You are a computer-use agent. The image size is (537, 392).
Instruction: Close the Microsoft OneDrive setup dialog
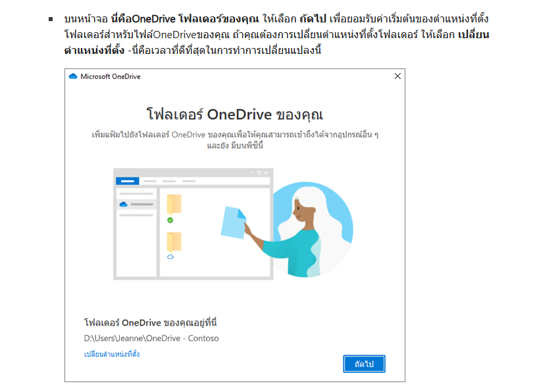[x=397, y=76]
